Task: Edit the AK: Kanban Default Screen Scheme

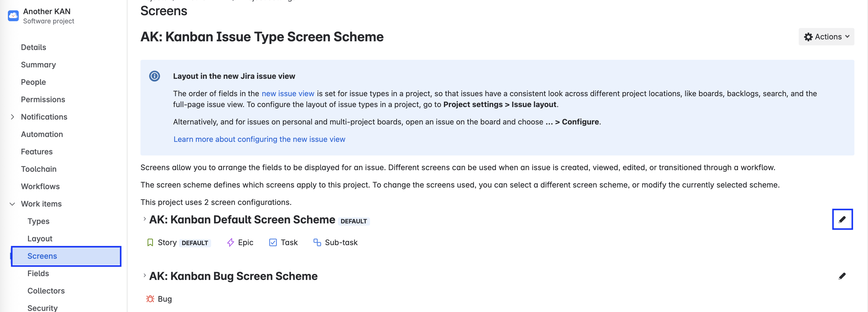Action: (x=842, y=219)
